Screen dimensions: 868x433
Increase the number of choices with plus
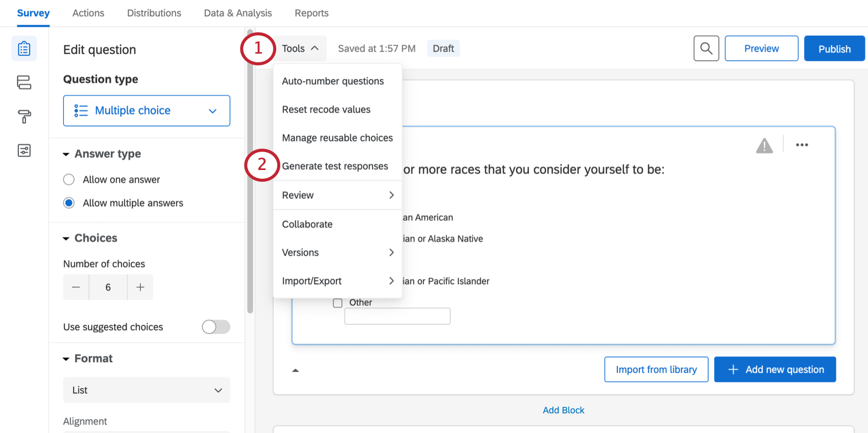(x=140, y=287)
